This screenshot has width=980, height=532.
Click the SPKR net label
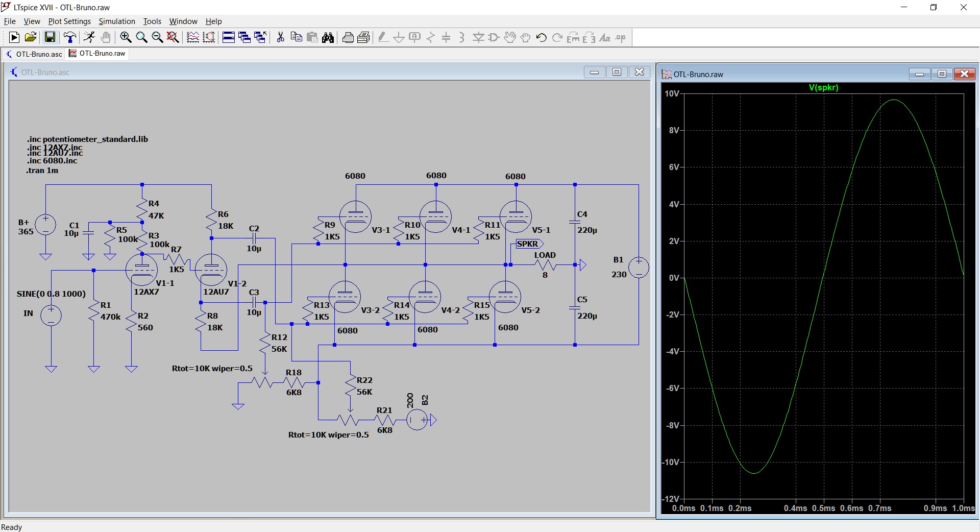point(529,244)
